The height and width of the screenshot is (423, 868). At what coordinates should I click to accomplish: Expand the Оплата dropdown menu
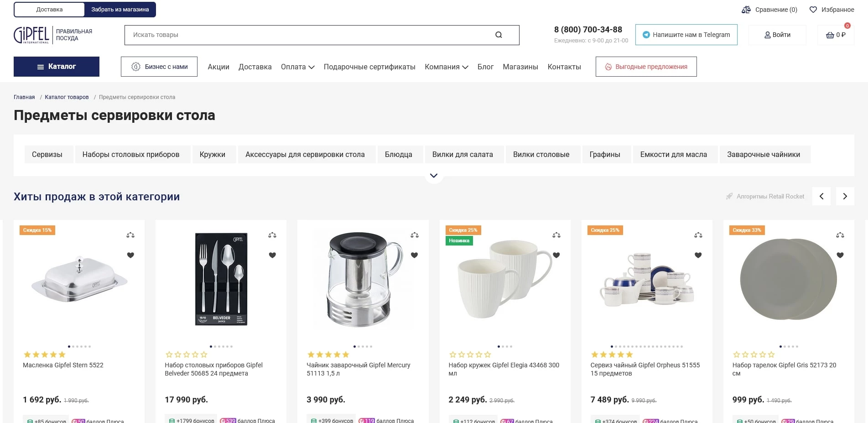(297, 67)
